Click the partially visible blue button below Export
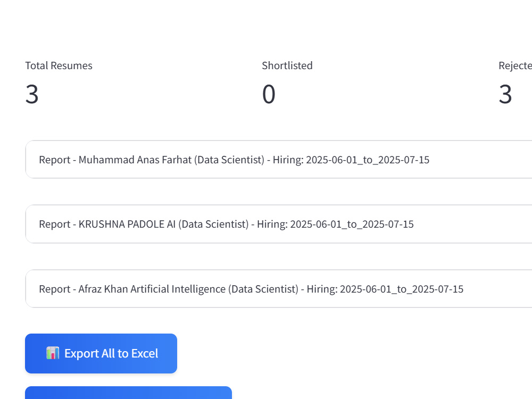Image resolution: width=532 pixels, height=399 pixels. (128, 393)
